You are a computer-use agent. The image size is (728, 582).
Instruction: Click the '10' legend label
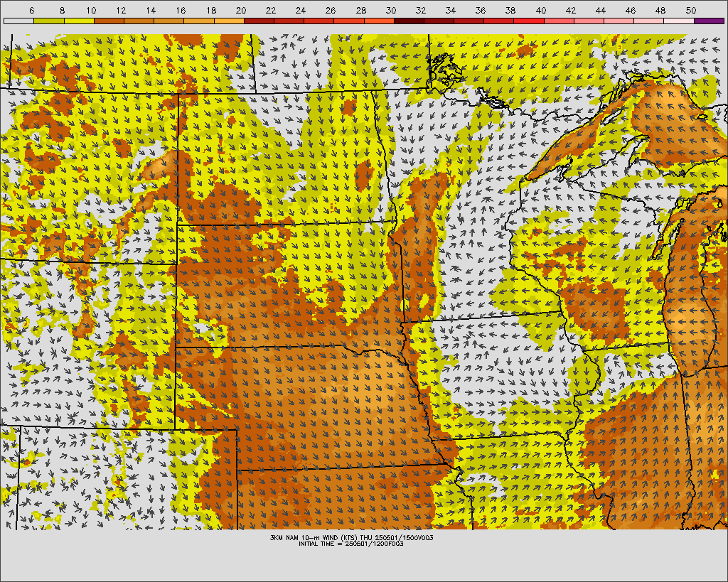tap(91, 10)
